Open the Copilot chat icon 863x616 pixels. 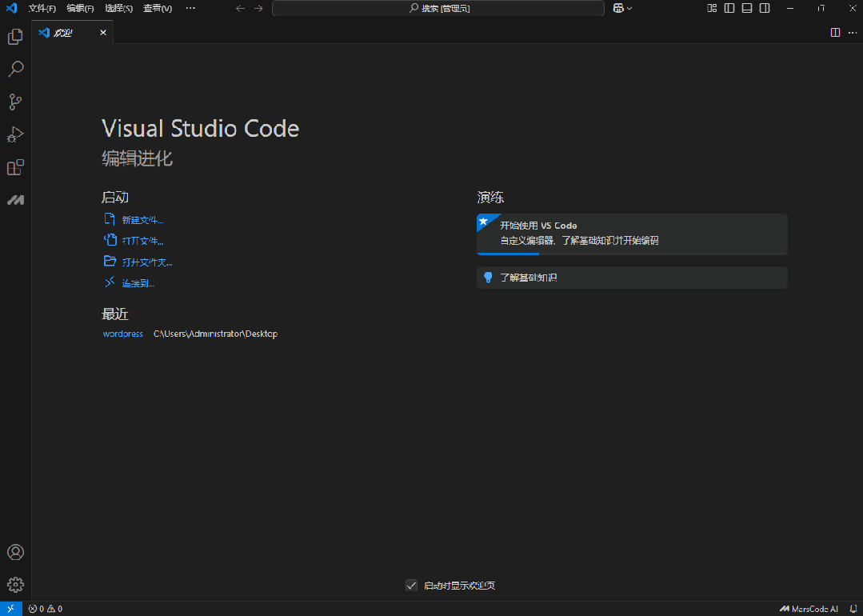click(618, 8)
